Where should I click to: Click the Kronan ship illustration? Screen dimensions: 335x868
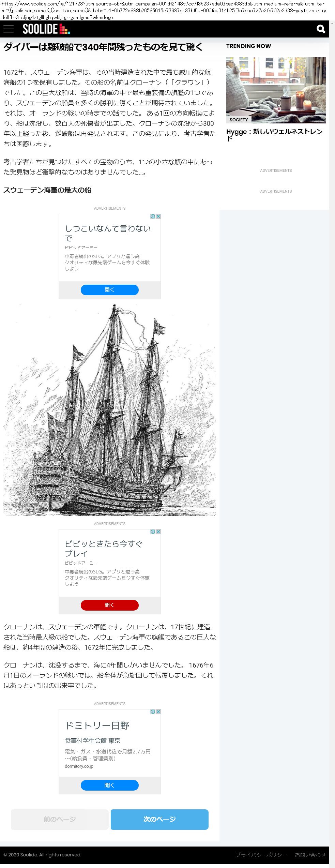(x=110, y=409)
